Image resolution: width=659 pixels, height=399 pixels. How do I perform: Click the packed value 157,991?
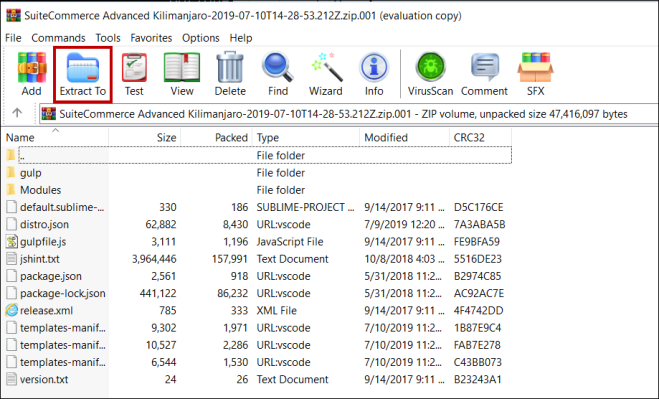(x=229, y=259)
